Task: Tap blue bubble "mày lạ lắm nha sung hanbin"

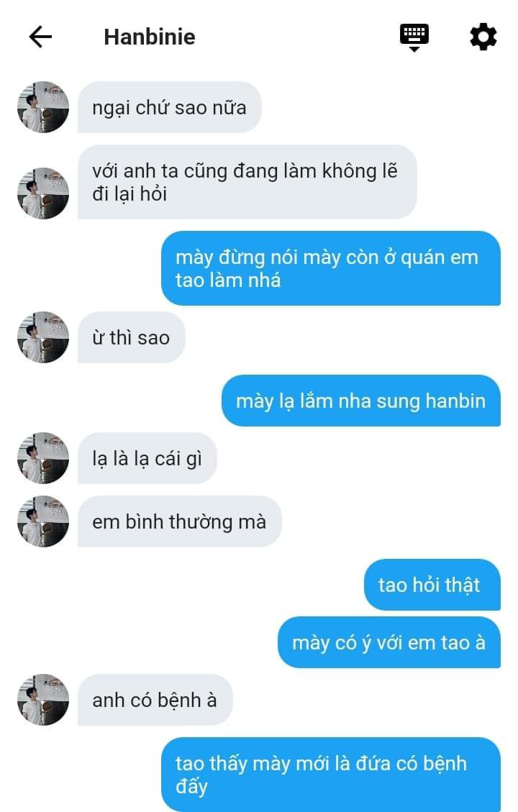Action: (361, 401)
